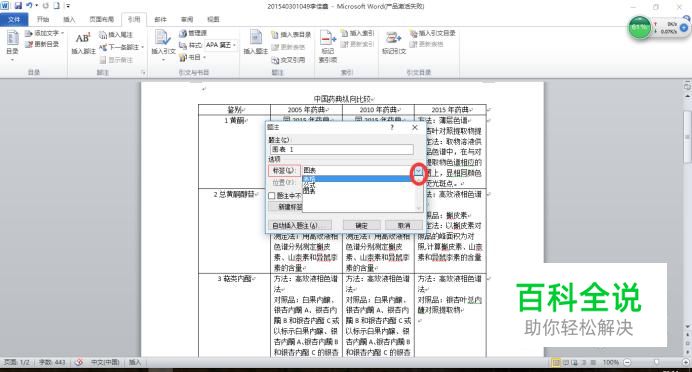692x372 pixels.
Task: Click the 中文(中国) language indicator
Action: coord(105,362)
